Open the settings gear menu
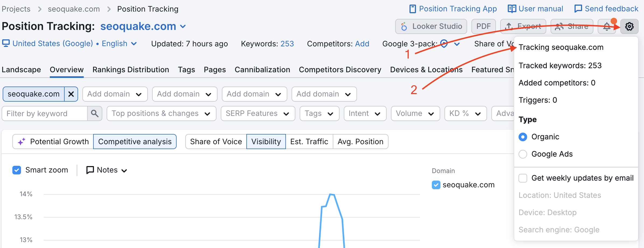Image resolution: width=644 pixels, height=248 pixels. coord(629,26)
